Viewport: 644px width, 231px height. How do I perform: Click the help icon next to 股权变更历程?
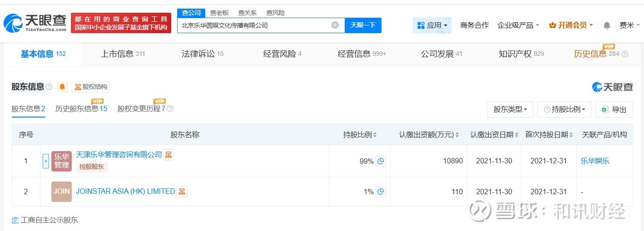click(170, 109)
